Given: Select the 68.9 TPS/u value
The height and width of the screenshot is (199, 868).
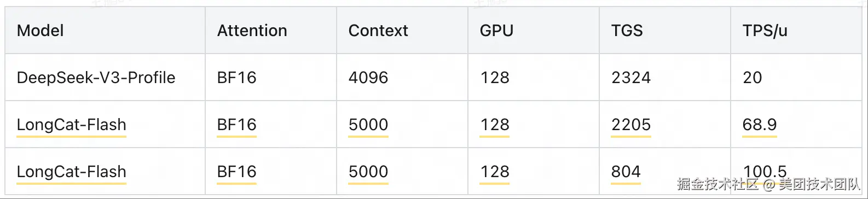Looking at the screenshot, I should click(760, 125).
